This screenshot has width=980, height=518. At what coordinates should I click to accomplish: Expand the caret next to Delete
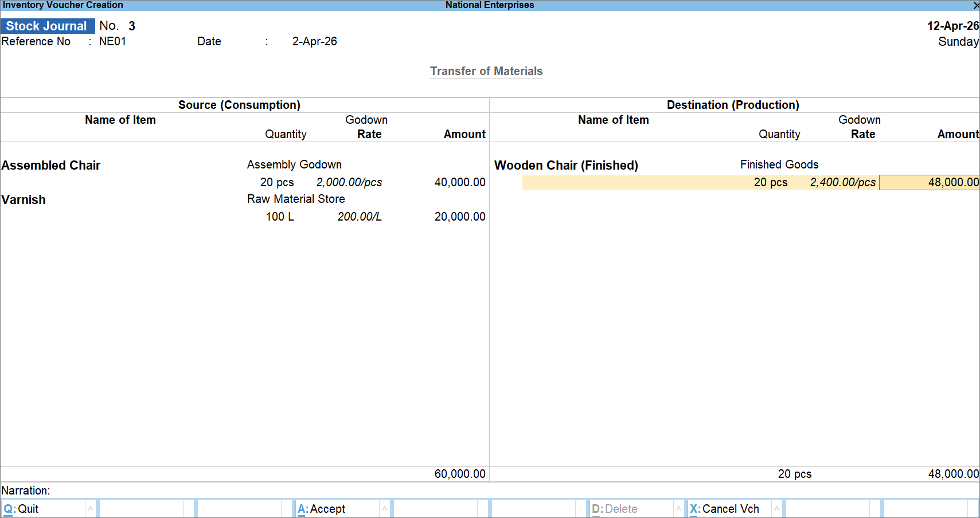coord(678,509)
